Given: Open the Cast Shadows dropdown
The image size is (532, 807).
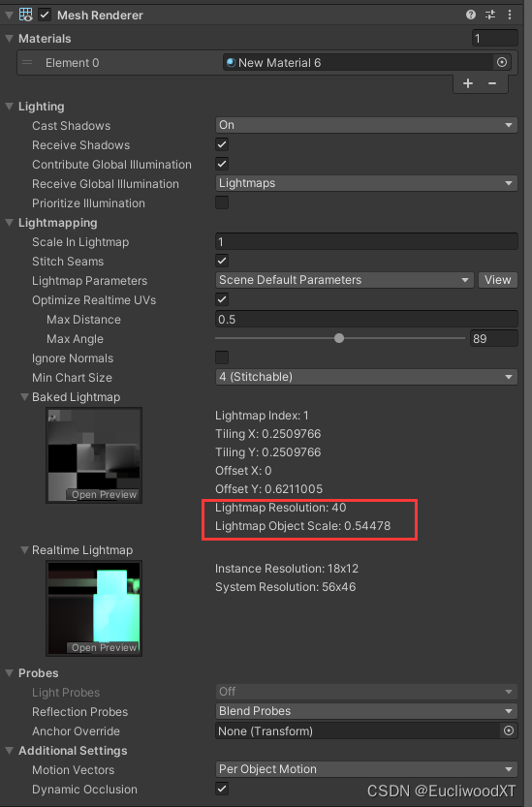Looking at the screenshot, I should pyautogui.click(x=366, y=125).
